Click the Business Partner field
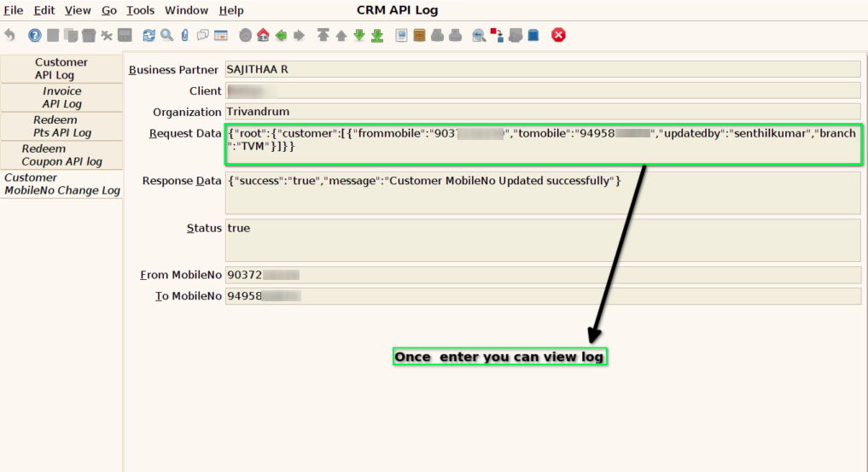 coord(543,69)
